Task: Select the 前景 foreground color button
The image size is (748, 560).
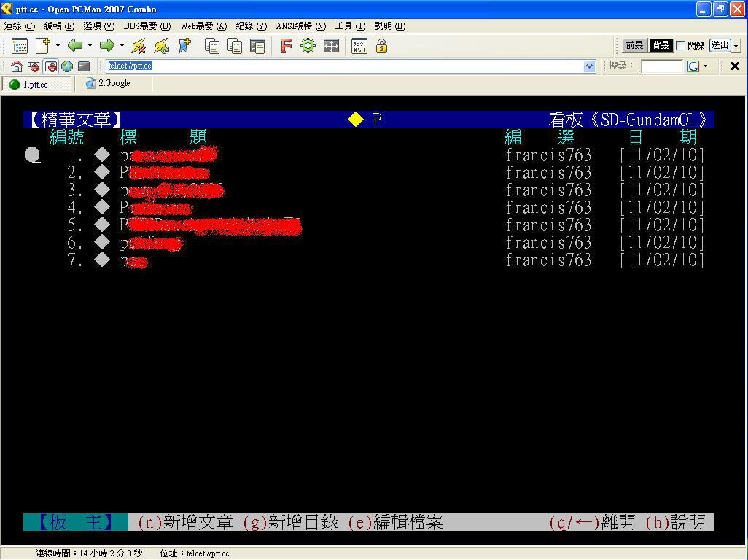Action: (x=635, y=45)
